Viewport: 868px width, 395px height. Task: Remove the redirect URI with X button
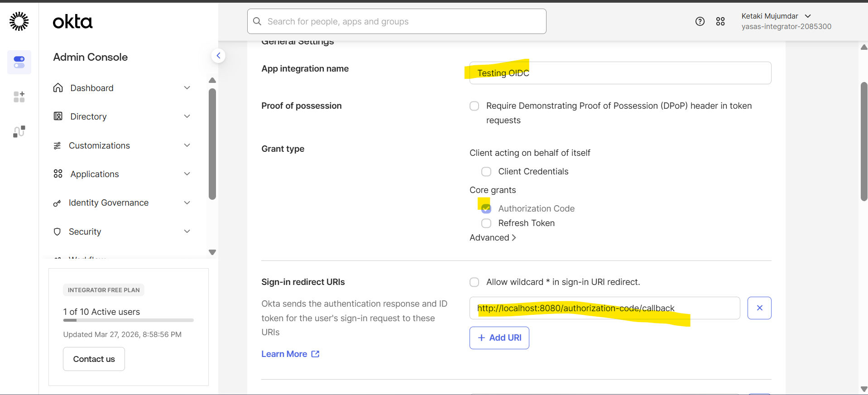759,308
